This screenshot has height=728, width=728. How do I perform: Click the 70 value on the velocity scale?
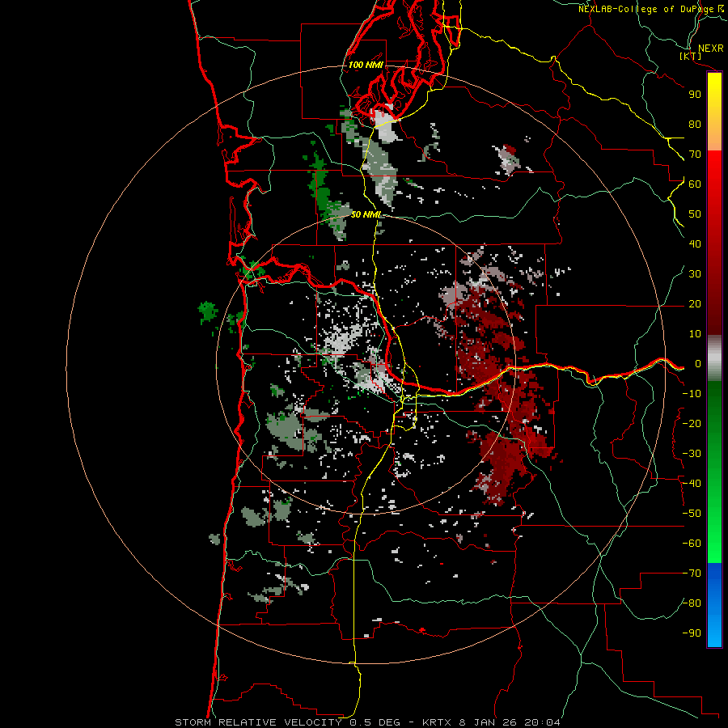coord(695,154)
